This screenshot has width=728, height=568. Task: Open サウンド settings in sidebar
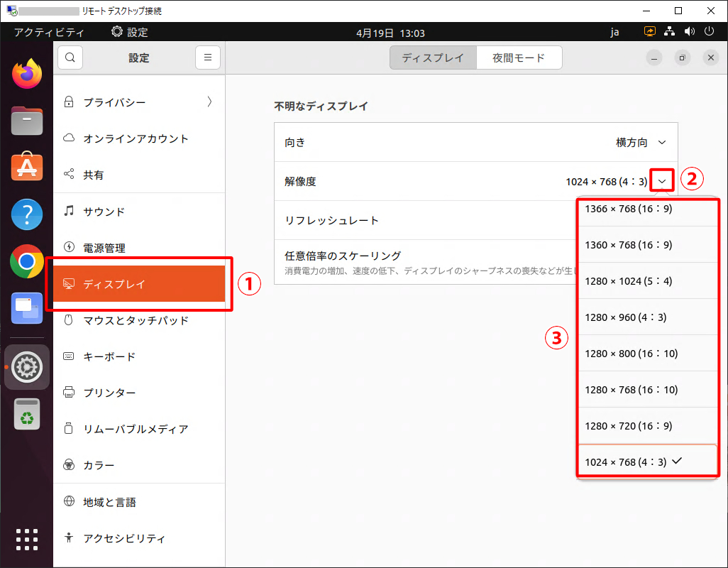point(104,212)
